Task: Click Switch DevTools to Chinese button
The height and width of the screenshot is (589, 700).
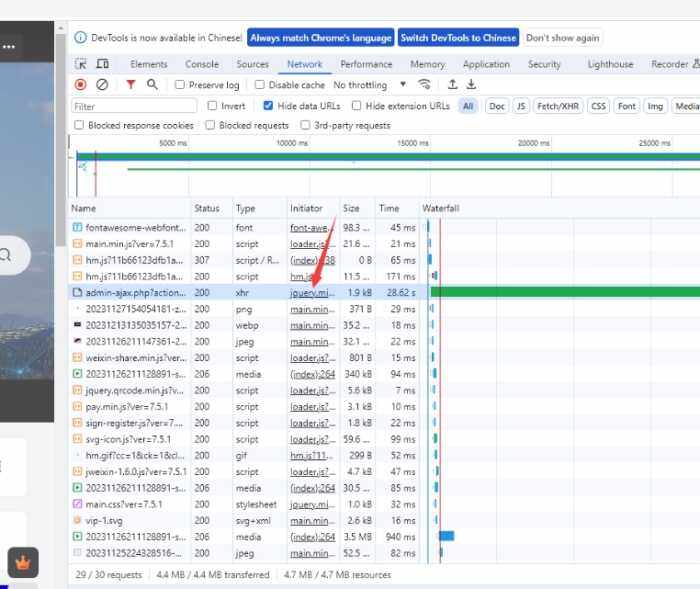Action: 458,38
